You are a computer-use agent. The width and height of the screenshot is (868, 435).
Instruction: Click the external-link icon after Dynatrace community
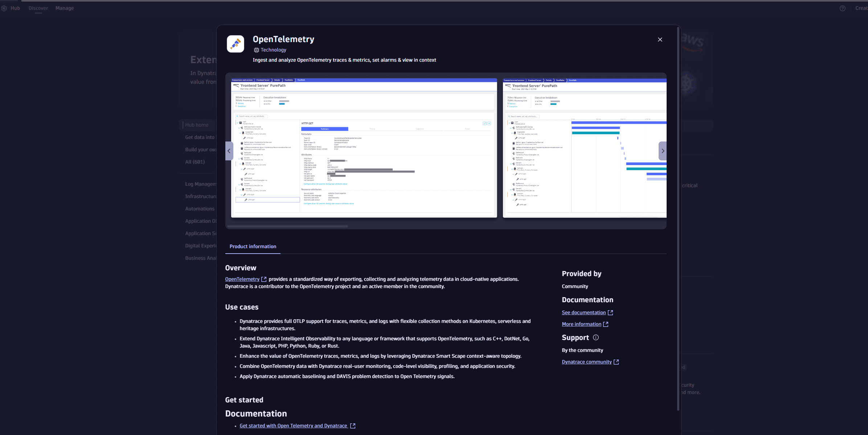coord(616,362)
